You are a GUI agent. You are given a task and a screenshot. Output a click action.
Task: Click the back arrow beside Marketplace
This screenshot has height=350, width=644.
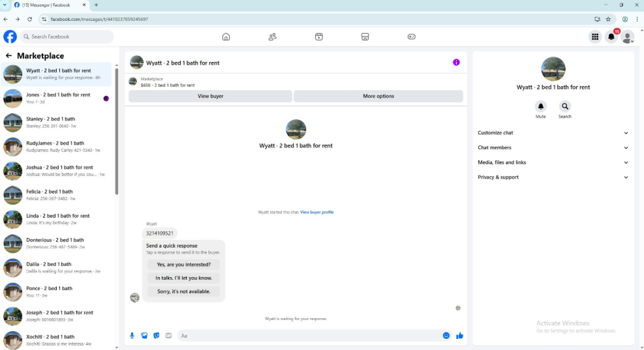click(x=8, y=55)
